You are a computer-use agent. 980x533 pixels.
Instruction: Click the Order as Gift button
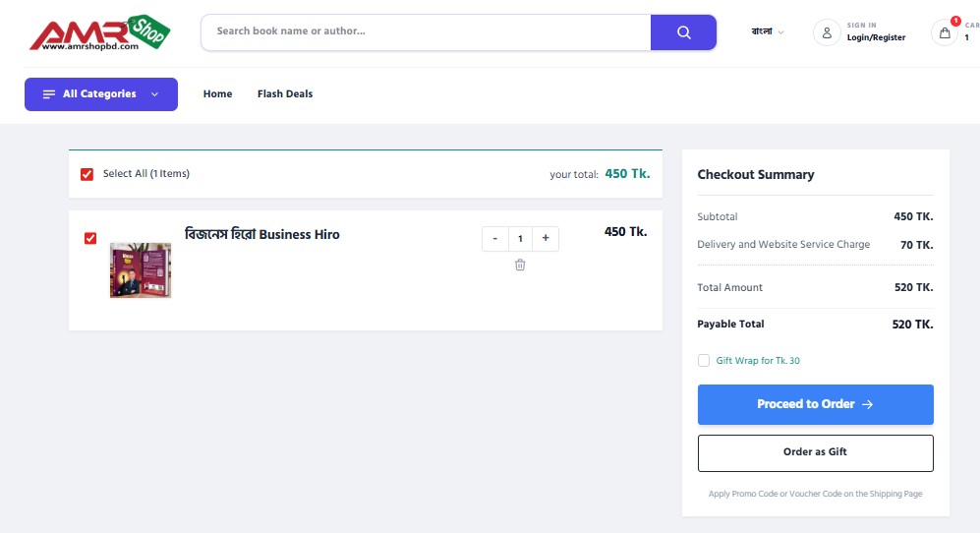pos(815,452)
